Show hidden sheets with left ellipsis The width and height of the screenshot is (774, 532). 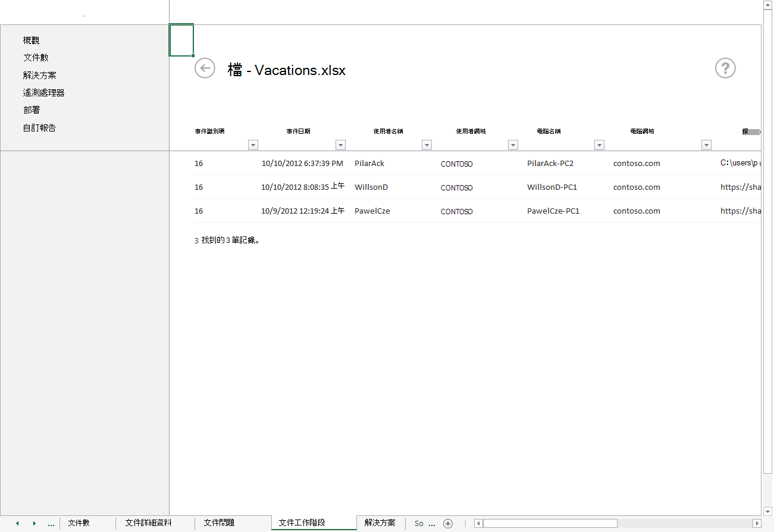[x=51, y=524]
